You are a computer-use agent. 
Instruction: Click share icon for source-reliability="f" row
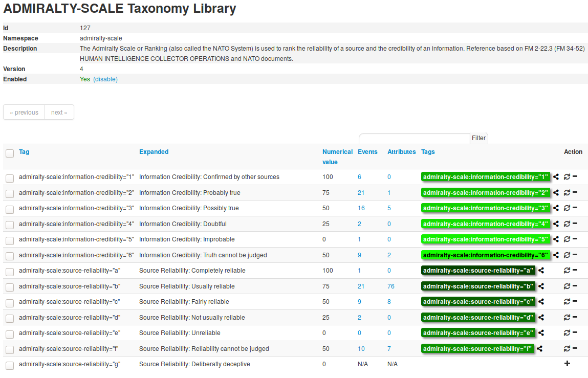coord(539,349)
